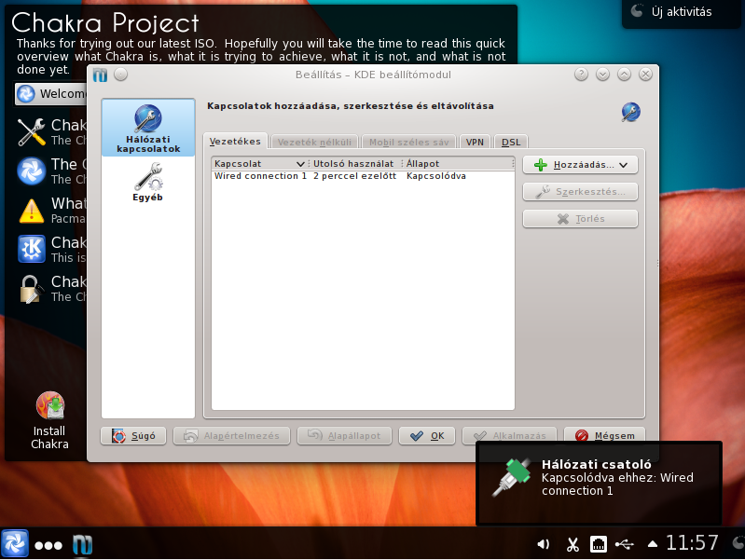Open the DSL tab
The height and width of the screenshot is (560, 745).
point(511,142)
